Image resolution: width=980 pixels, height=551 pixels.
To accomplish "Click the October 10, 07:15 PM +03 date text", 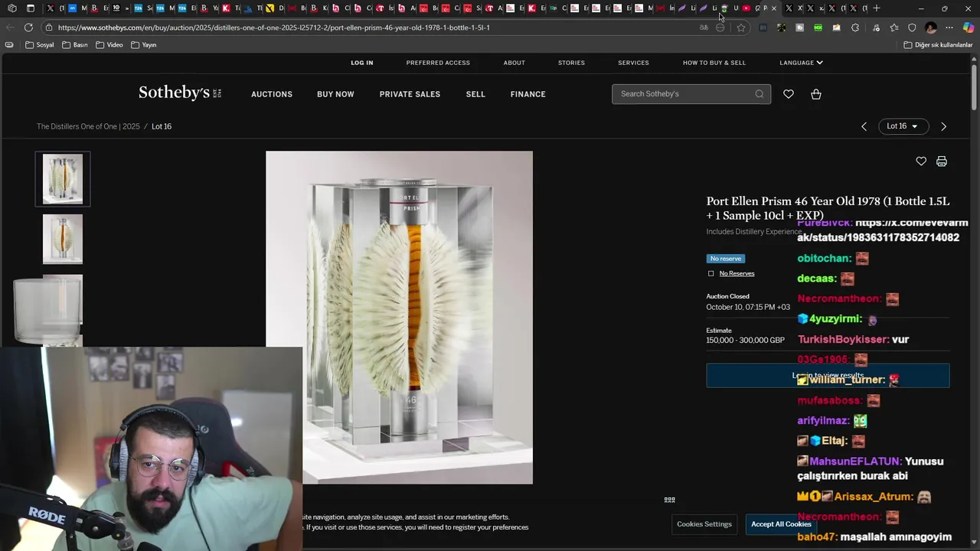I will pos(748,307).
